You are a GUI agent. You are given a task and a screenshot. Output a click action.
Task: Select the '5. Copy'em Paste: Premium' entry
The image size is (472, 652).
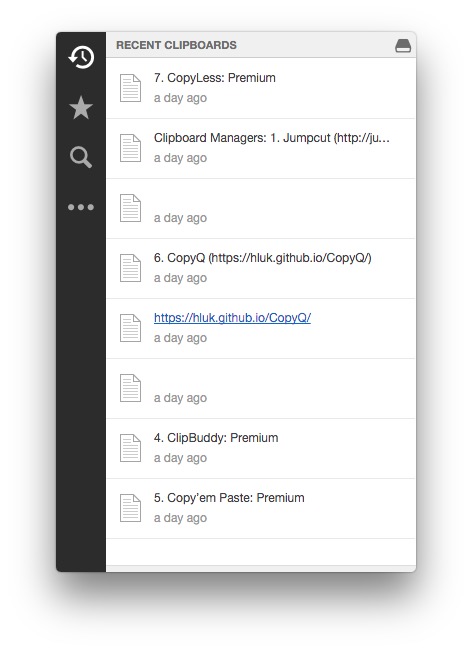[x=261, y=508]
